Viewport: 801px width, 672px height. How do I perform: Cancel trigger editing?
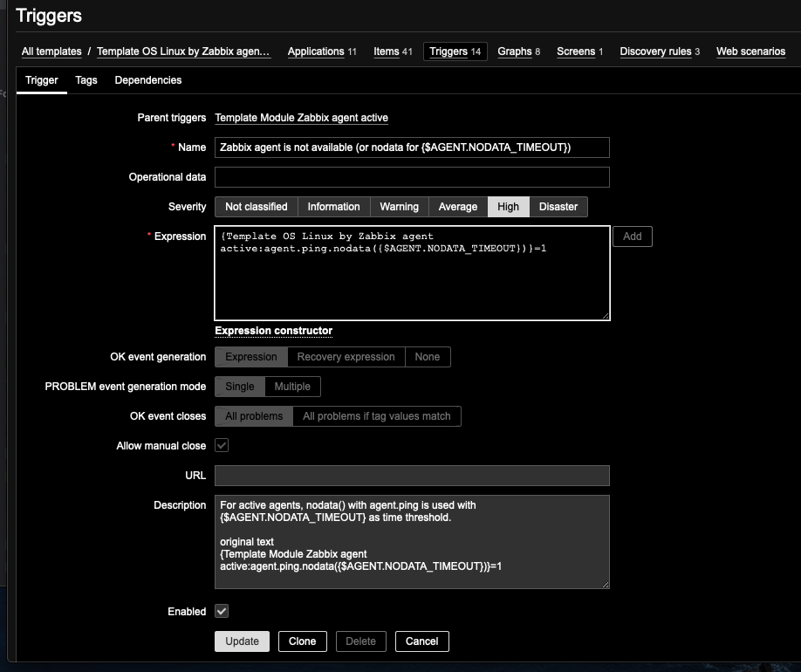(x=421, y=641)
